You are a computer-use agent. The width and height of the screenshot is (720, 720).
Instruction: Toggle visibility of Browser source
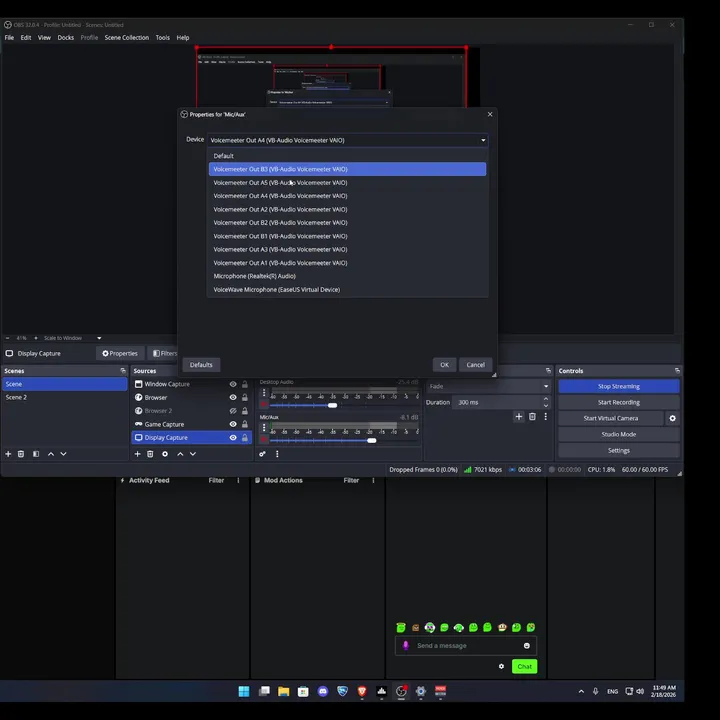click(x=233, y=397)
